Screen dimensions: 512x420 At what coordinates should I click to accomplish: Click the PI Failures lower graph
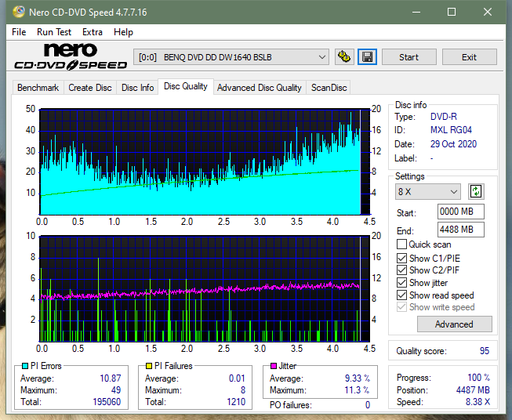pos(205,288)
